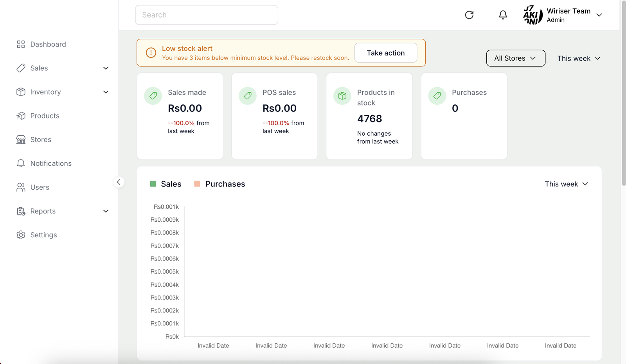Collapse the sidebar with the arrow button

[119, 182]
